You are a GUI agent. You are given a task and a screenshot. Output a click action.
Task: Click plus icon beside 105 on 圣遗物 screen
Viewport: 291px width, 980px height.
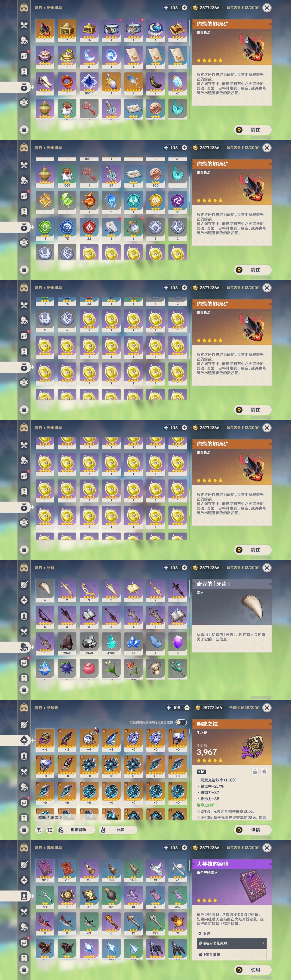187,708
